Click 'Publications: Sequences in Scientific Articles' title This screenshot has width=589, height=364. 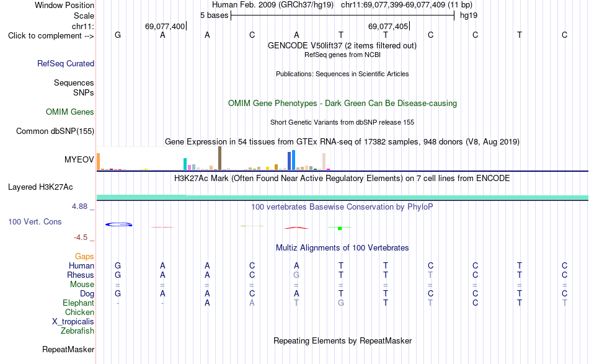(342, 74)
